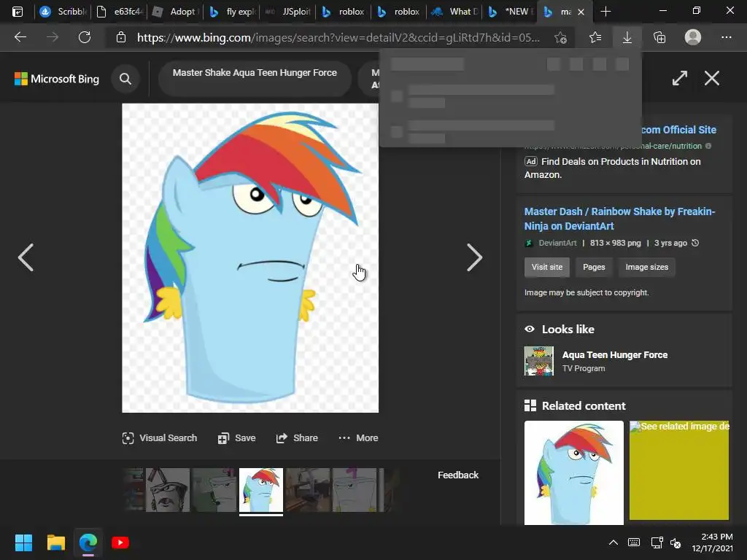Image resolution: width=747 pixels, height=560 pixels.
Task: Click the Microsoft Bing logo
Action: (x=57, y=79)
